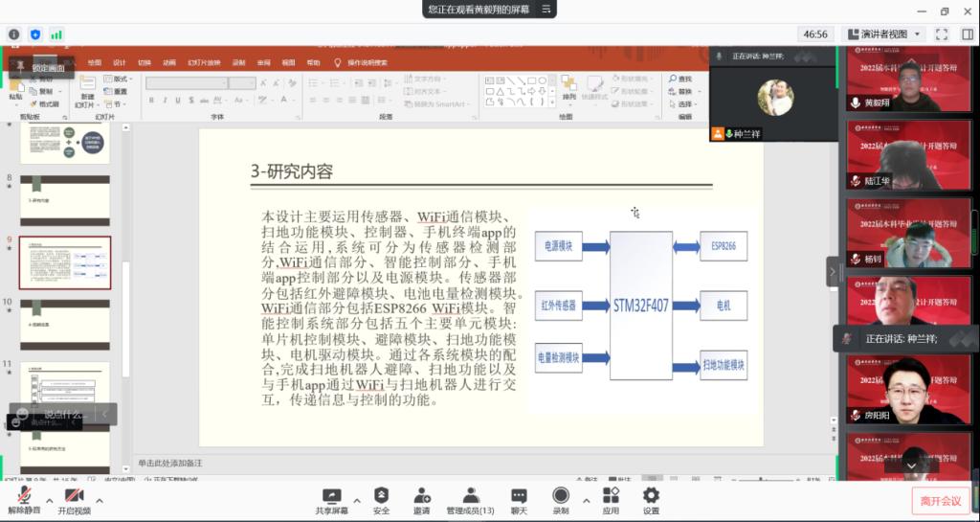The height and width of the screenshot is (522, 980).
Task: Click the 解除静音 unmute microphone icon
Action: click(x=24, y=496)
